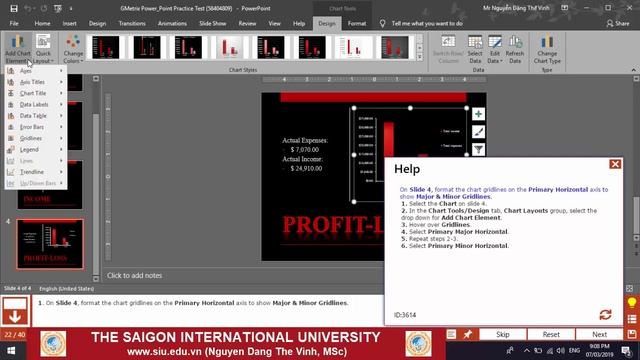The width and height of the screenshot is (640, 360).
Task: Click the volume icon in the system tray
Action: 561,351
